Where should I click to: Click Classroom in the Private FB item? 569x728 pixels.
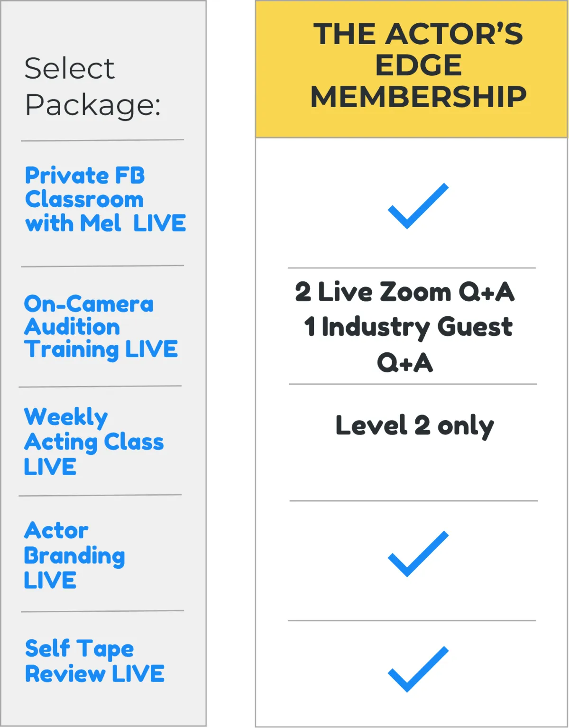tap(84, 199)
